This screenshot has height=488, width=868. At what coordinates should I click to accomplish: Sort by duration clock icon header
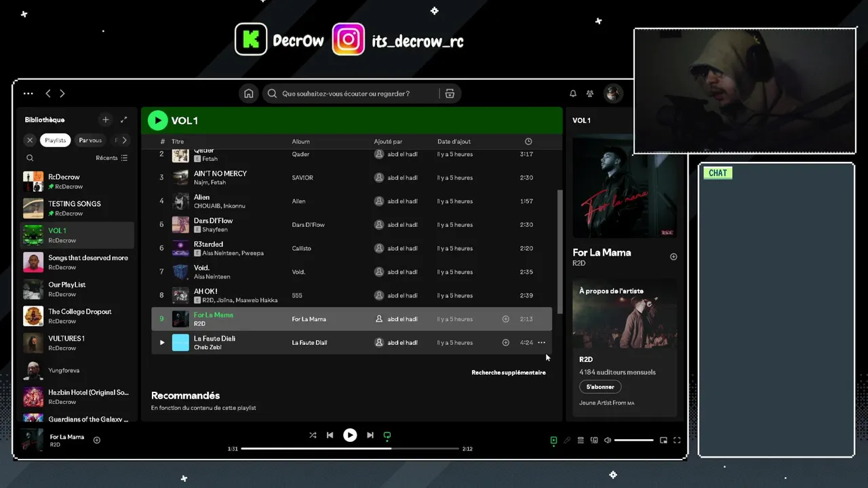click(528, 142)
